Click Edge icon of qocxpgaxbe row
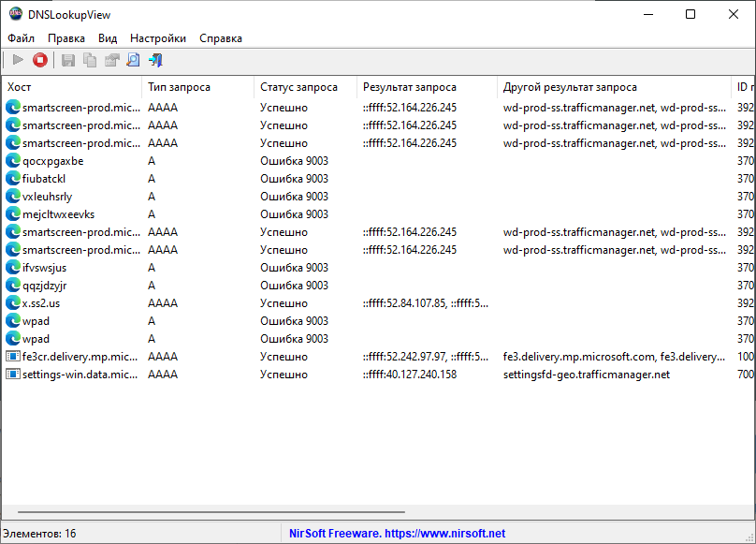The width and height of the screenshot is (756, 544). 13,161
